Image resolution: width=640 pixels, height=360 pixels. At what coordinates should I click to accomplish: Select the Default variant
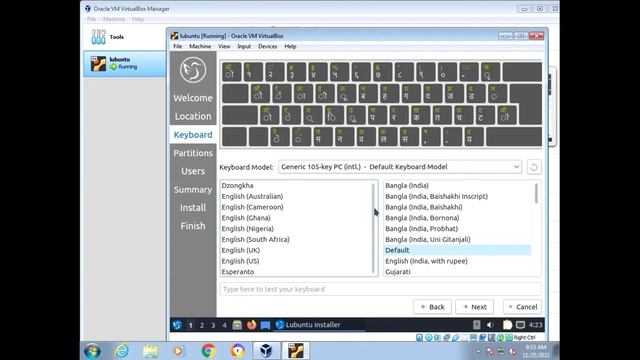[458, 250]
